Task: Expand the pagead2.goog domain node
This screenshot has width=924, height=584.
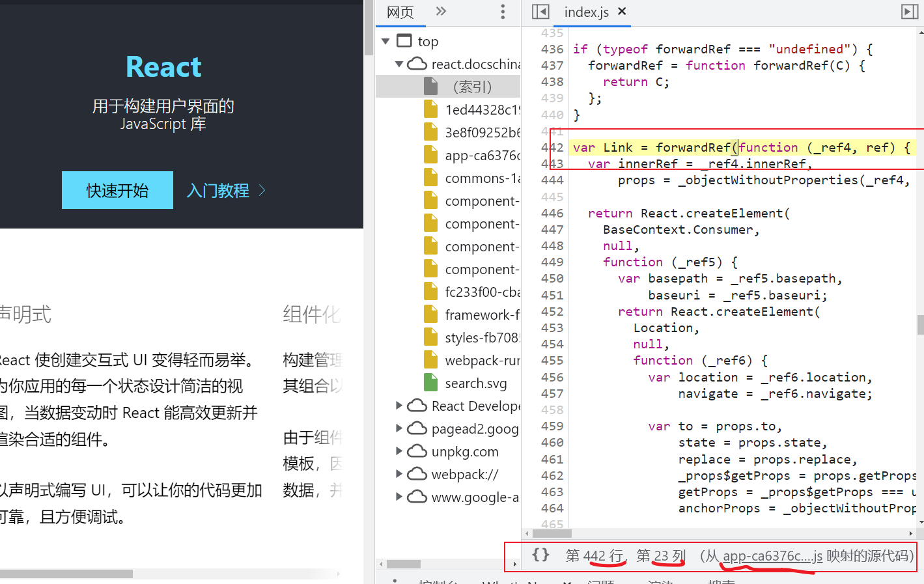Action: [399, 428]
